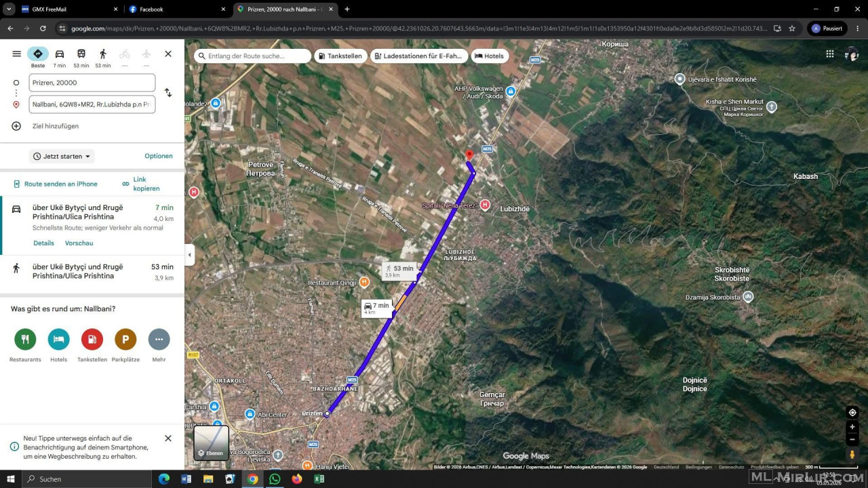Open the Chrome three-dot menu

(x=857, y=28)
